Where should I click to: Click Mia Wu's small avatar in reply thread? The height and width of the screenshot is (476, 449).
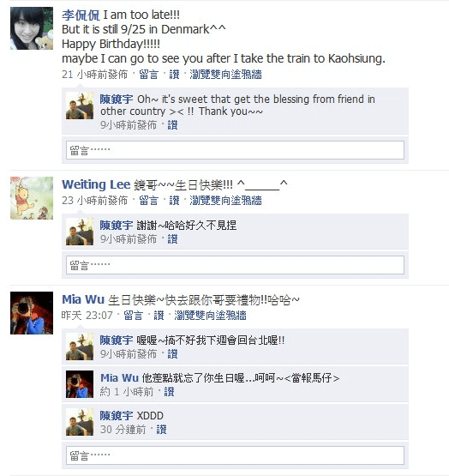click(x=80, y=384)
